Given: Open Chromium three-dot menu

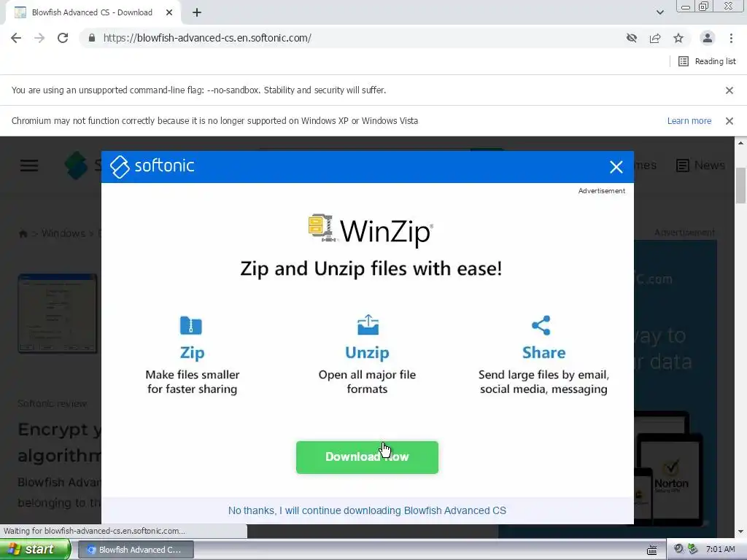Looking at the screenshot, I should tap(731, 38).
